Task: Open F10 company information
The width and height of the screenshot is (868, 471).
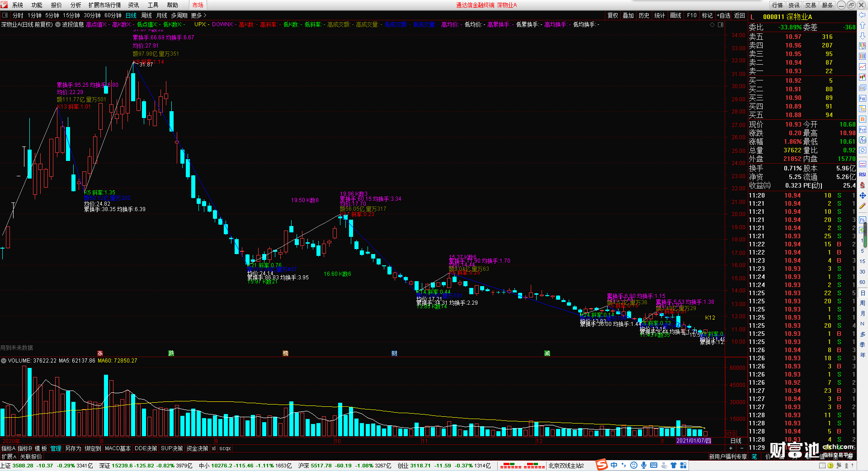Action: 692,15
